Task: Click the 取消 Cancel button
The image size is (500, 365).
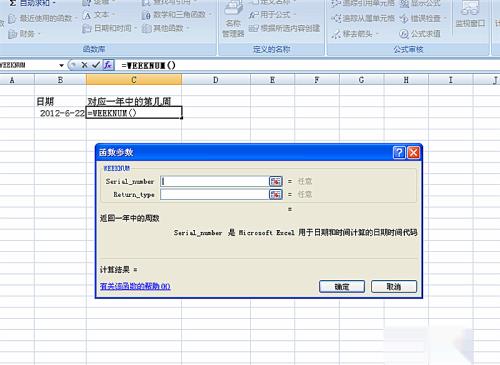Action: click(394, 287)
